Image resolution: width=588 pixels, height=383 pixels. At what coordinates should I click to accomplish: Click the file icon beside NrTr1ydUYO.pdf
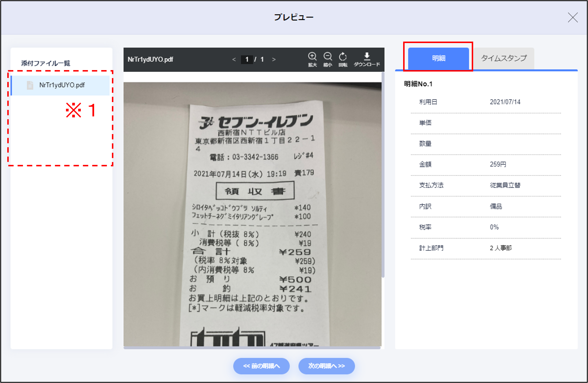30,85
